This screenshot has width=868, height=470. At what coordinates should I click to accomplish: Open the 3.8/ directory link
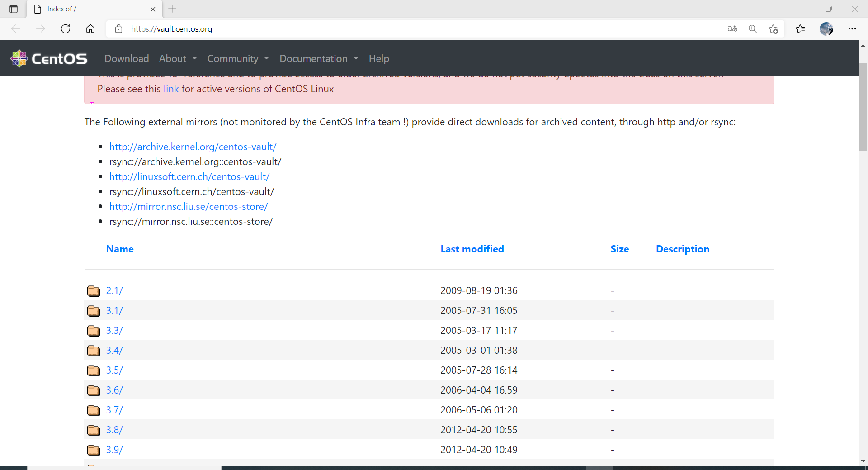(114, 430)
